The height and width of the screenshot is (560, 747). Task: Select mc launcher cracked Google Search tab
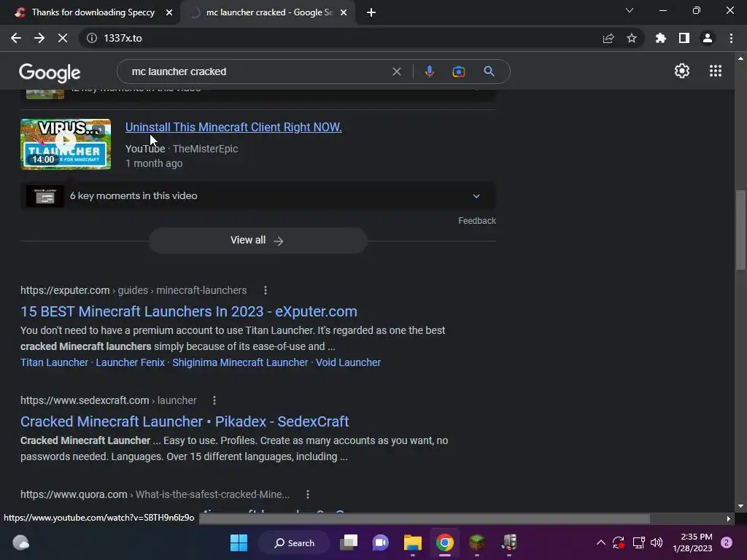[x=269, y=12]
